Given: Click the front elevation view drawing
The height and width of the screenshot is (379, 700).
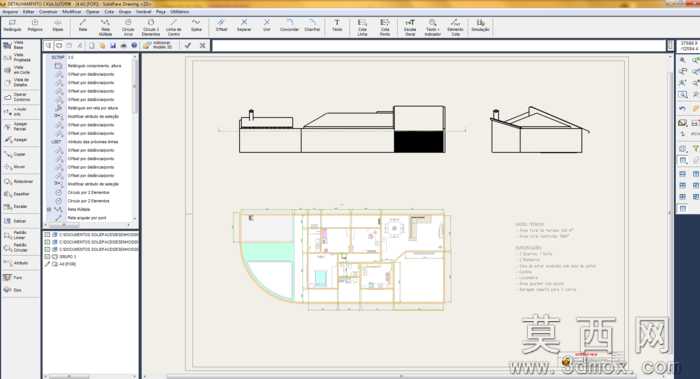Looking at the screenshot, I should 342,129.
